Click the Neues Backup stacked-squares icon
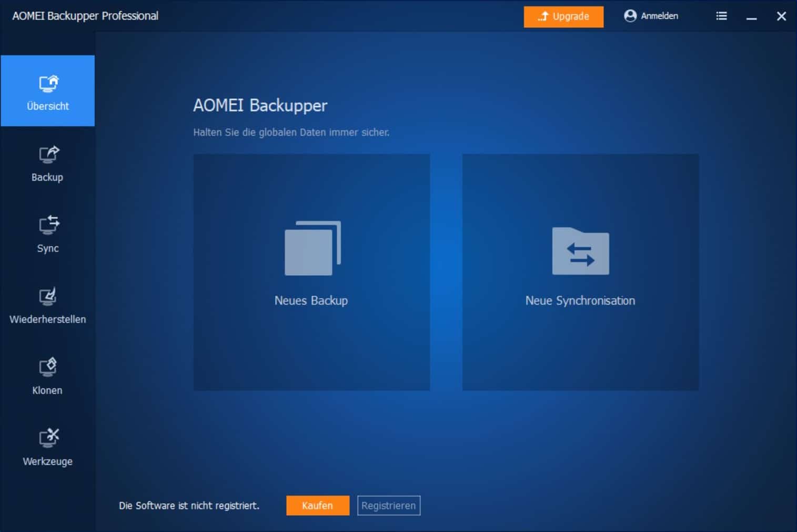797x532 pixels. 312,248
